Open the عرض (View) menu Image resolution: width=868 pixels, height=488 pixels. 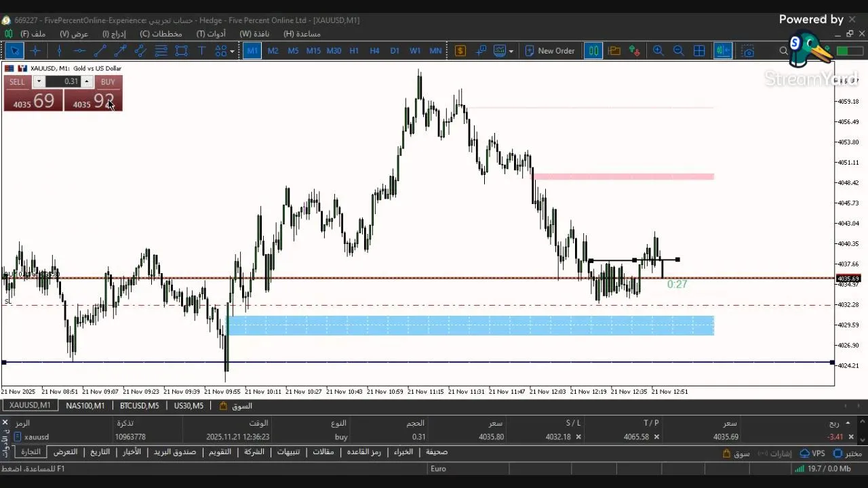[x=74, y=33]
